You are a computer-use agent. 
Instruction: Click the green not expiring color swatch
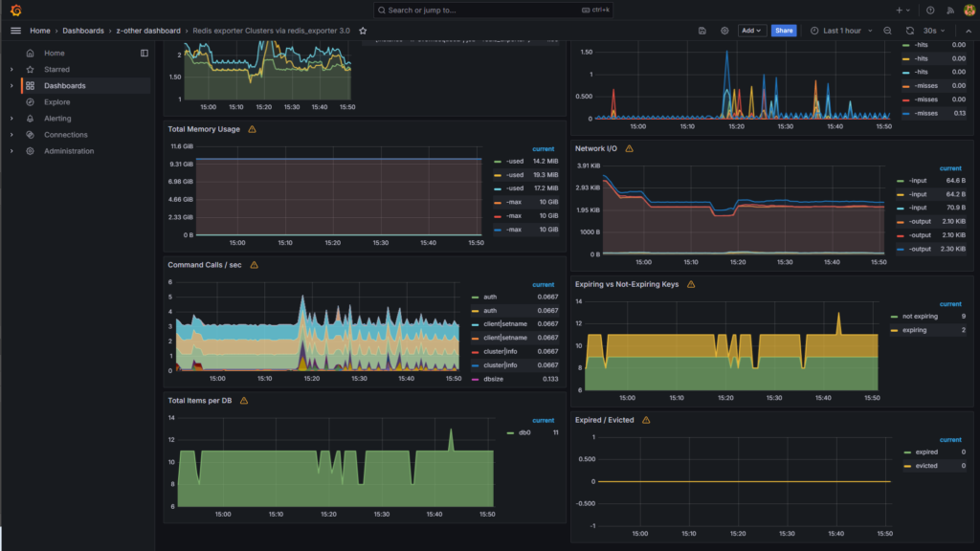[x=894, y=316]
